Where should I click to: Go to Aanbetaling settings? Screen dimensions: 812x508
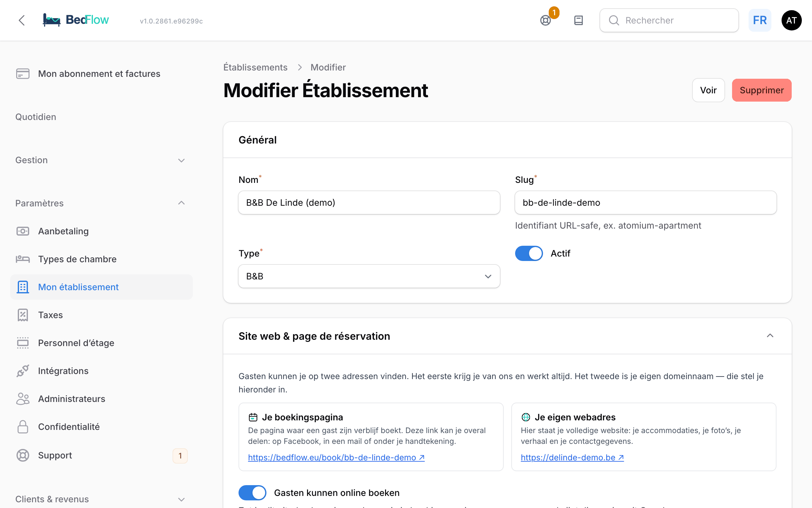pyautogui.click(x=101, y=231)
